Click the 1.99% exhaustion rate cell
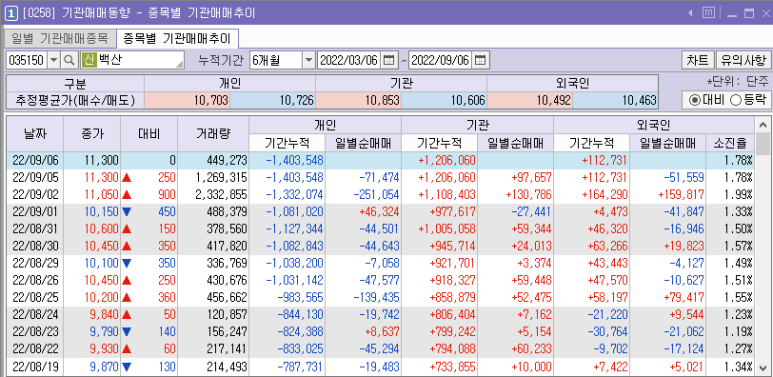 point(739,195)
